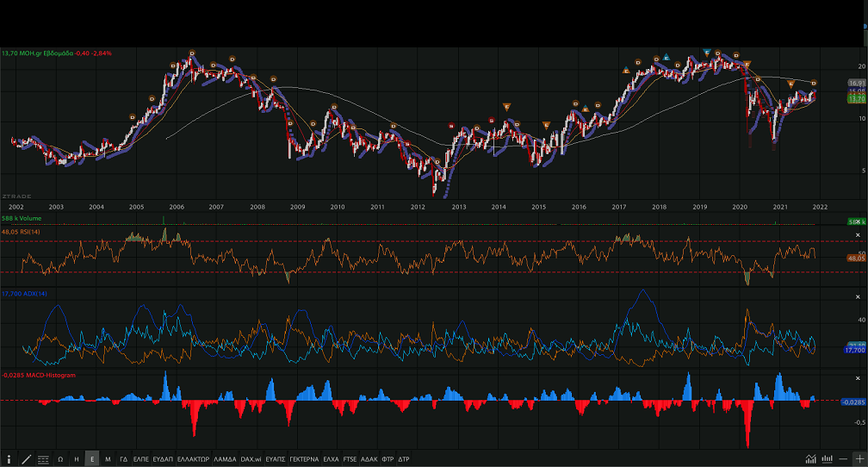The height and width of the screenshot is (467, 868).
Task: Zoom out with the minus icon
Action: click(843, 459)
